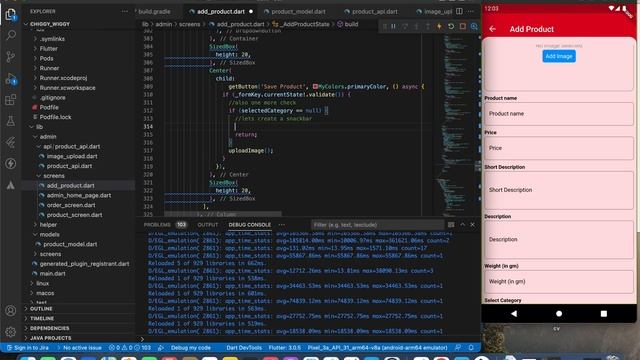Open the Source Control view
Image resolution: width=640 pixels, height=360 pixels.
[11, 57]
